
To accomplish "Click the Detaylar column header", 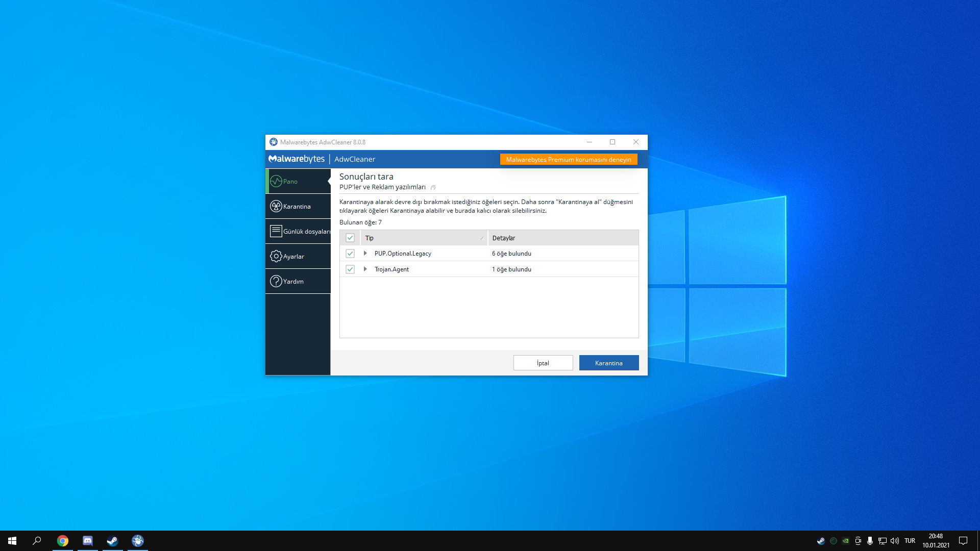I will click(x=563, y=238).
